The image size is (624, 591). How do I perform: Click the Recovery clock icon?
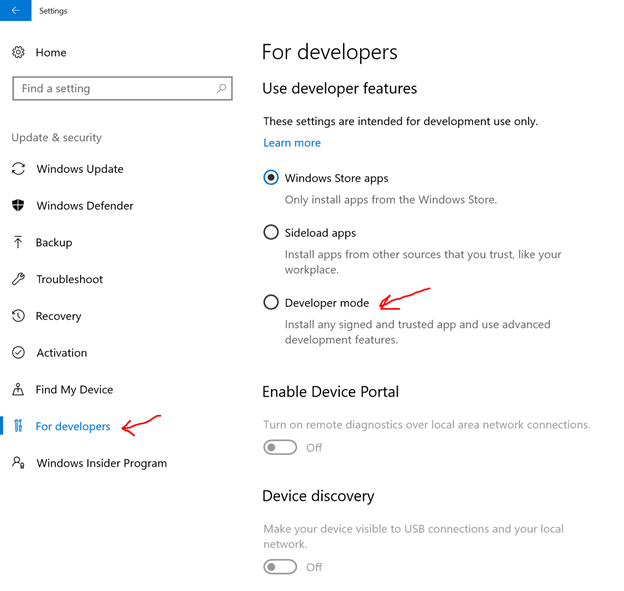pos(18,316)
